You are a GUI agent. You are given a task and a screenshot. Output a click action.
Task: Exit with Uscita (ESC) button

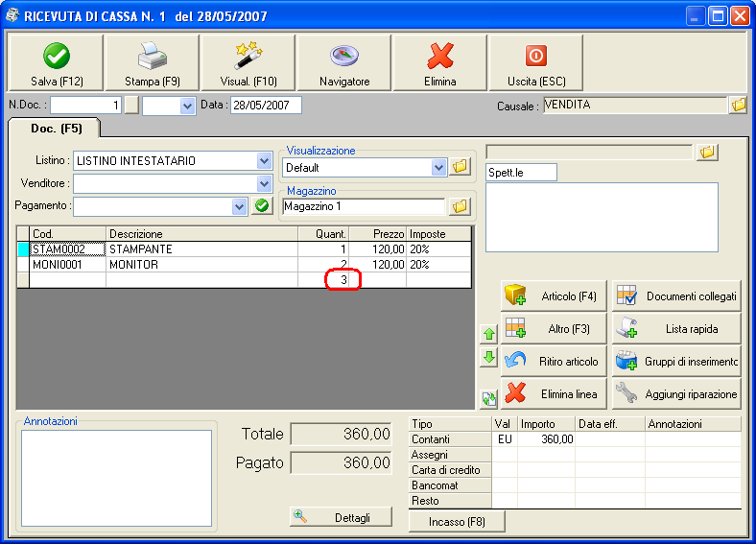point(535,62)
